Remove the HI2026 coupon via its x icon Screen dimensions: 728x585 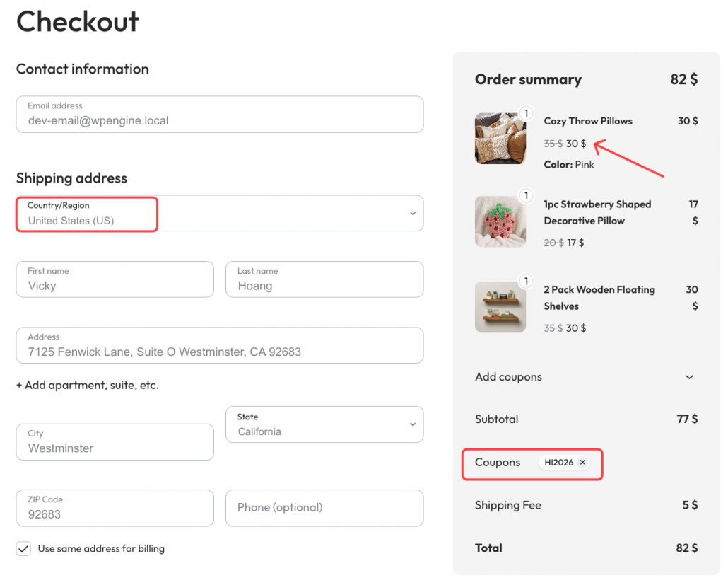(x=582, y=462)
